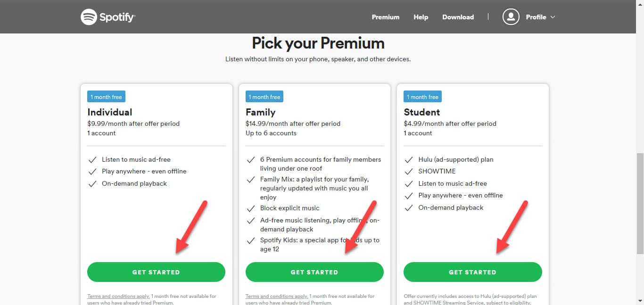Open the Help menu item
Viewport: 644px width, 305px height.
click(421, 17)
